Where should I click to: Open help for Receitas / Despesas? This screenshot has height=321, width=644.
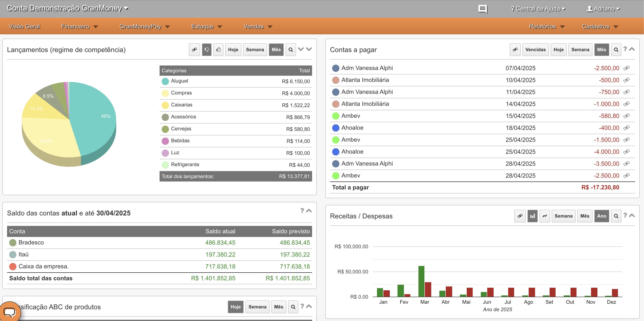[625, 215]
